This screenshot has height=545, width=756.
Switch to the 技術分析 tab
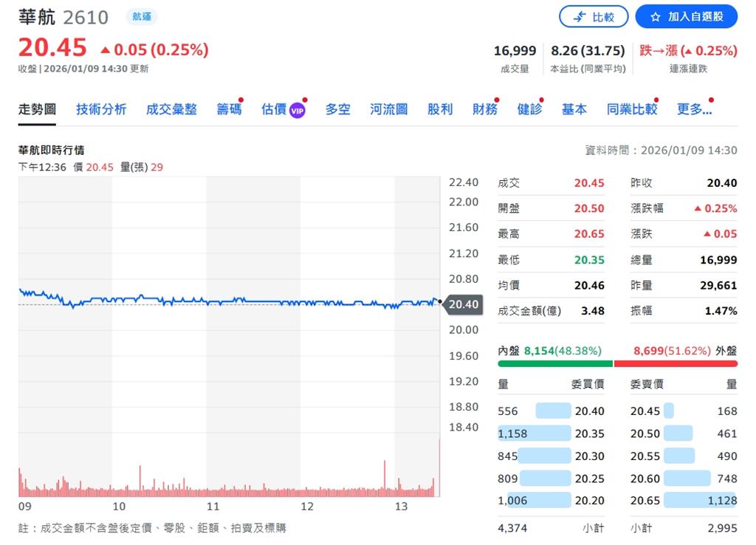(x=100, y=108)
